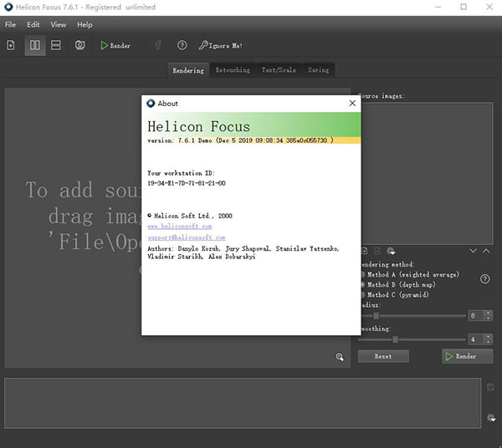Click the zoom magnifier icon in preview

pos(340,357)
